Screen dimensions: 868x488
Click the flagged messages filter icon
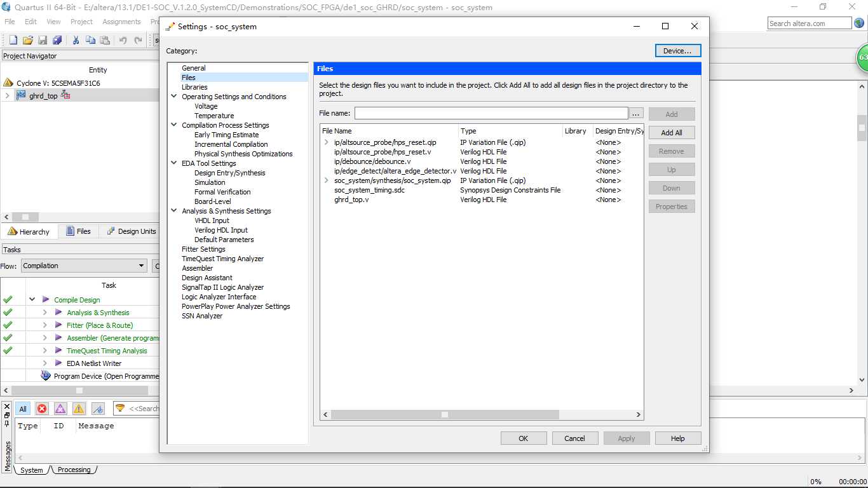point(98,409)
